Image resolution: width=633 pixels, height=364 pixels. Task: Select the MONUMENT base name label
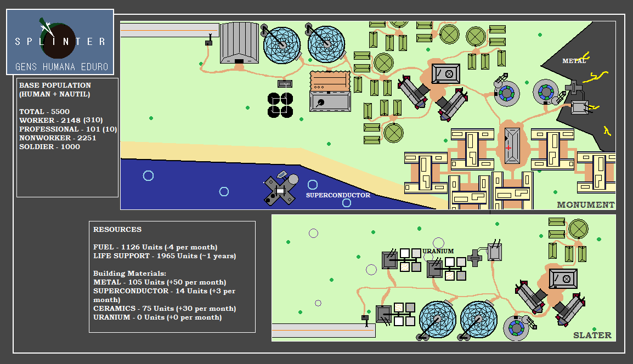(x=585, y=205)
